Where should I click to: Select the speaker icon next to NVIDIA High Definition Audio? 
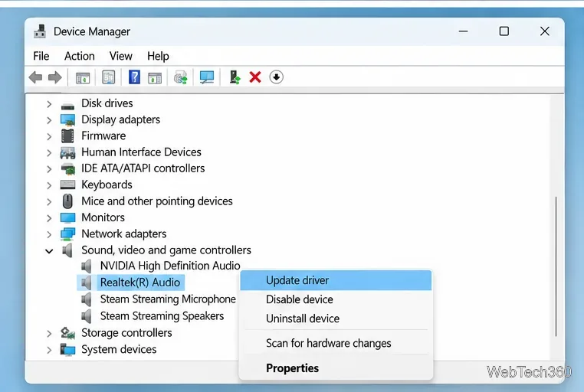[x=87, y=266]
